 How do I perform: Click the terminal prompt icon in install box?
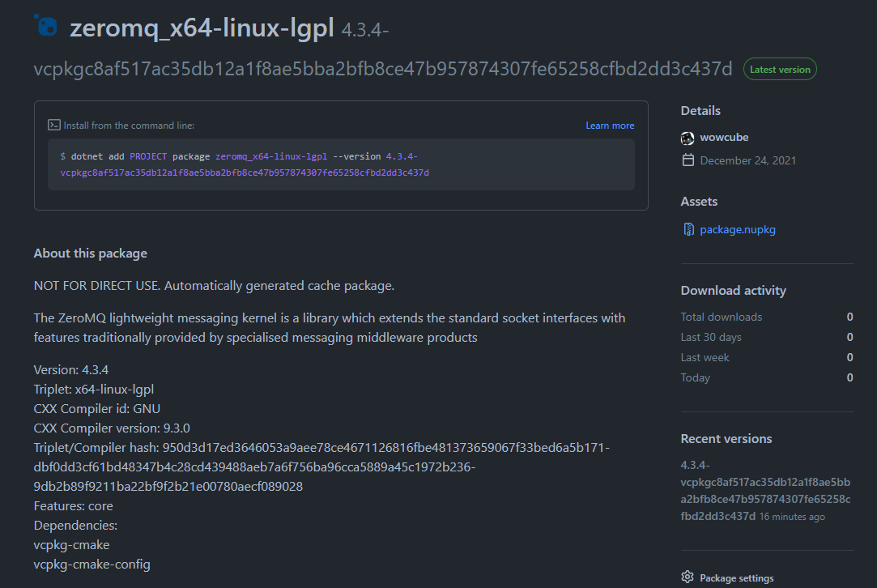pos(54,125)
